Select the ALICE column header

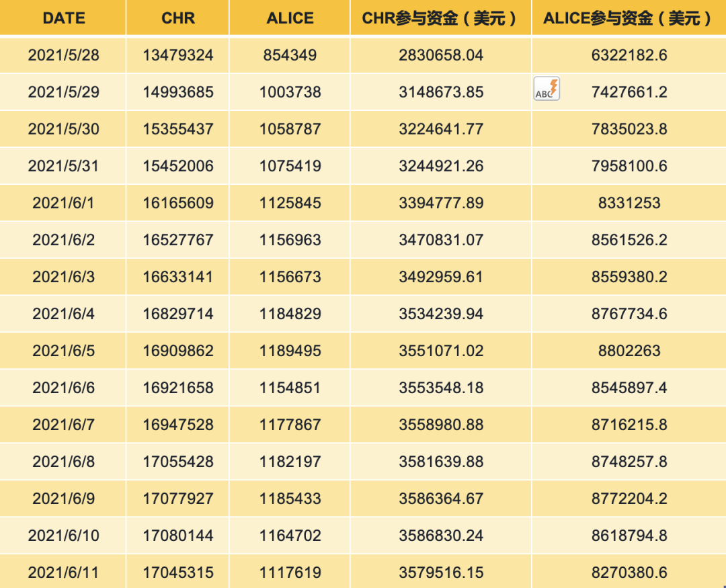point(290,17)
